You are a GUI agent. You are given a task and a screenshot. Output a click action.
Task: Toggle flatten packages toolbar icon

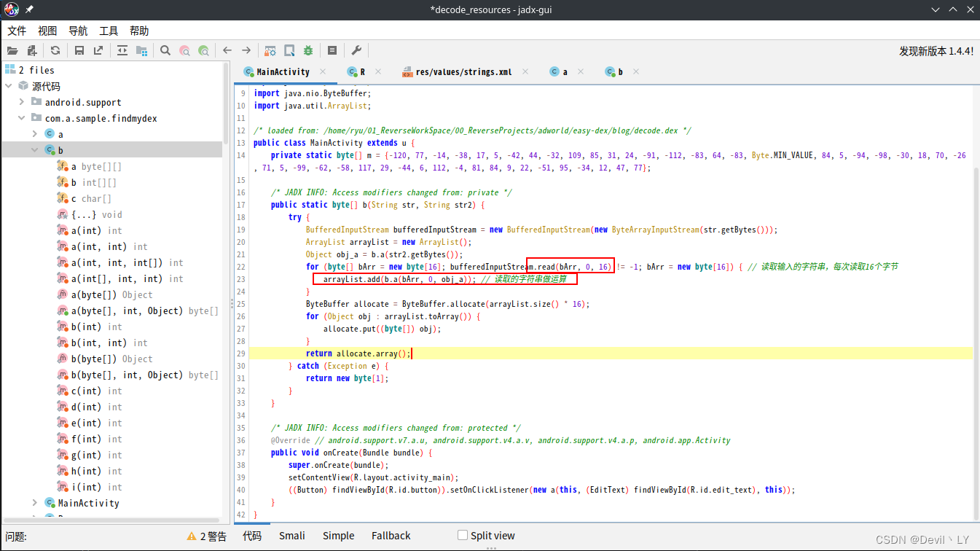(141, 50)
